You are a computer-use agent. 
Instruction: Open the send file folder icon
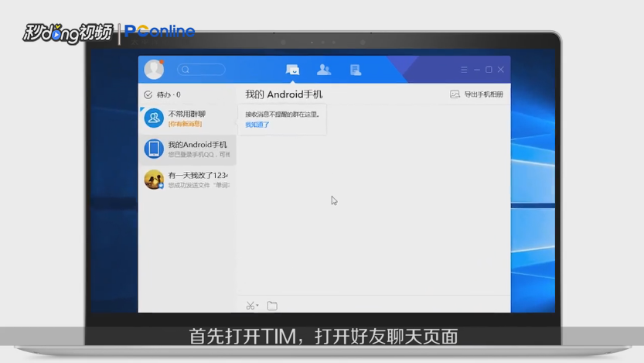pos(272,306)
